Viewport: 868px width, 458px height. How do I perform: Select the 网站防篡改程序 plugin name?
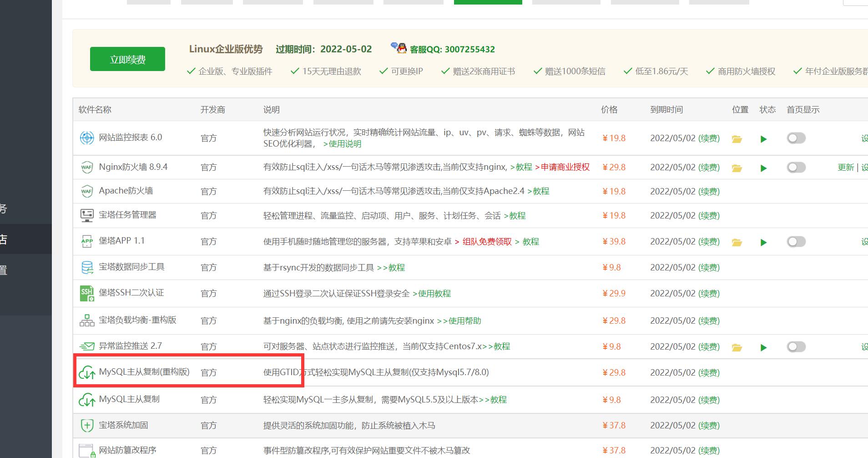127,450
